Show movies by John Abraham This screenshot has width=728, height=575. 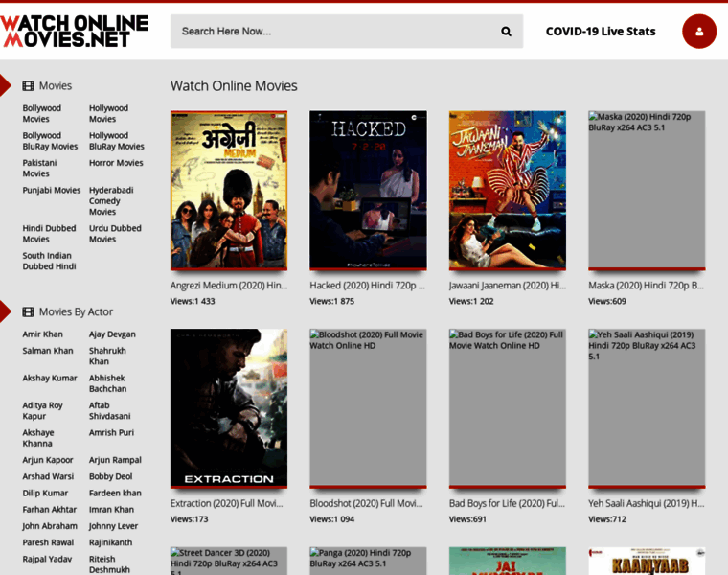click(x=50, y=526)
